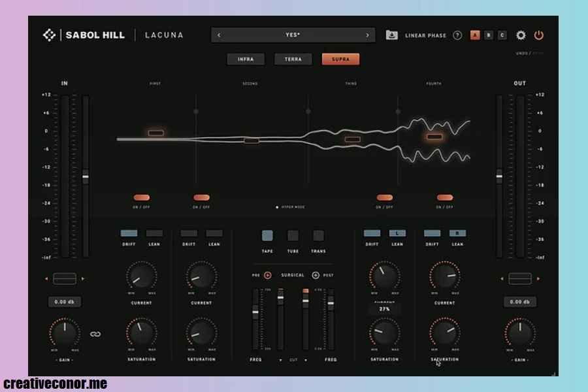This screenshot has width=588, height=392.
Task: Click the PRE surgical circle icon
Action: point(268,275)
